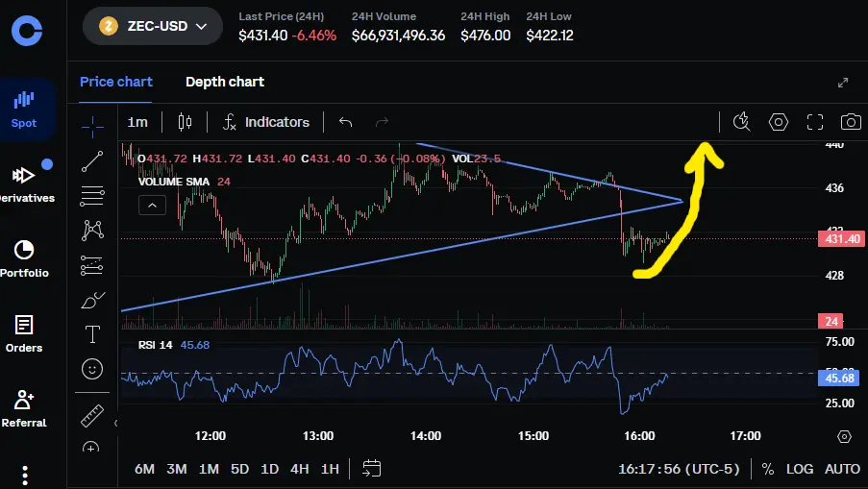Select the Fibonacci/horizontal lines tool
Screen dimensions: 868x489
pos(92,196)
